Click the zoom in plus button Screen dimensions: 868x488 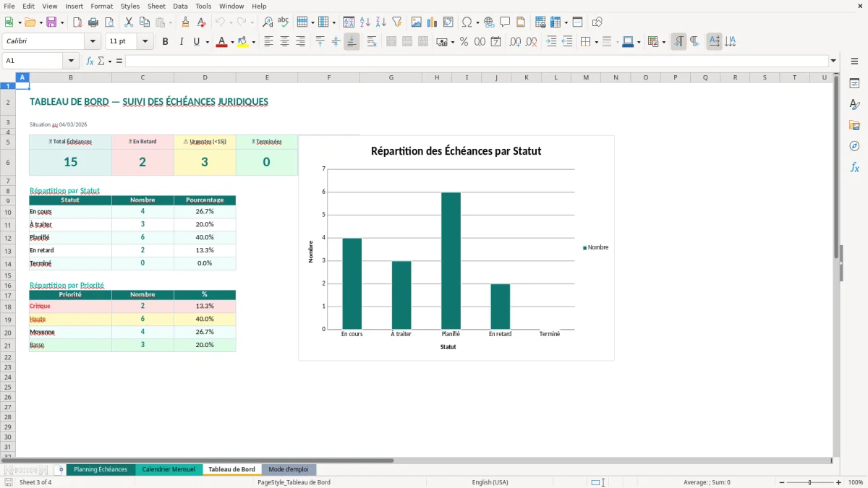[x=839, y=482]
